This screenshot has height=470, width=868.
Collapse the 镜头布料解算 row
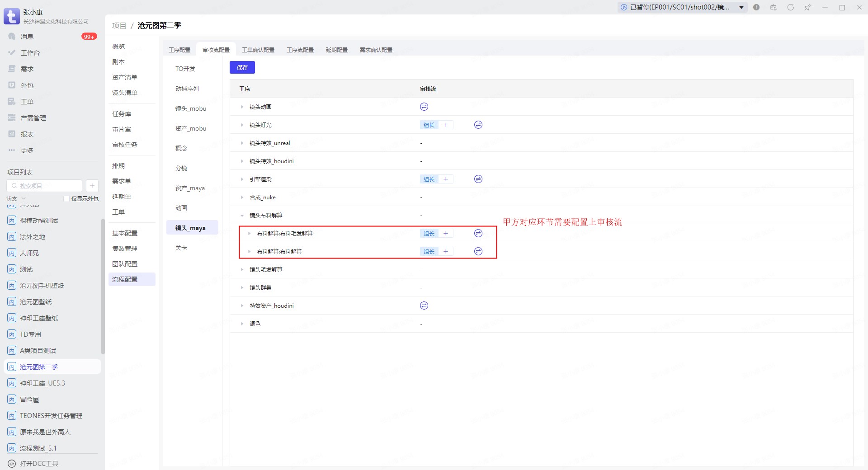click(242, 216)
